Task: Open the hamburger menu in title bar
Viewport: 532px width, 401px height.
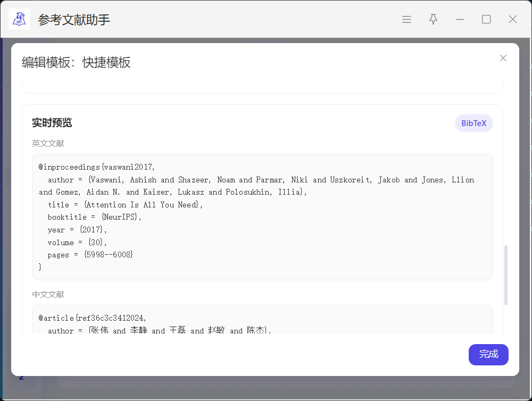Action: (x=406, y=20)
